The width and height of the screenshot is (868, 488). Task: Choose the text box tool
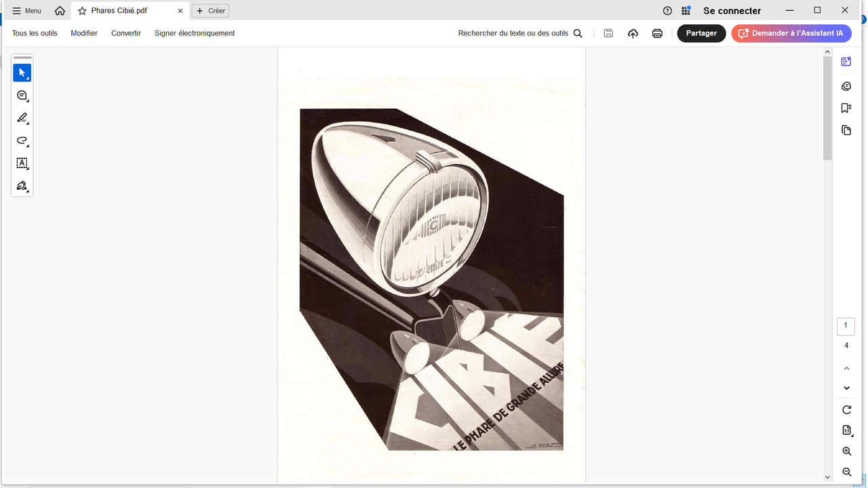point(22,163)
